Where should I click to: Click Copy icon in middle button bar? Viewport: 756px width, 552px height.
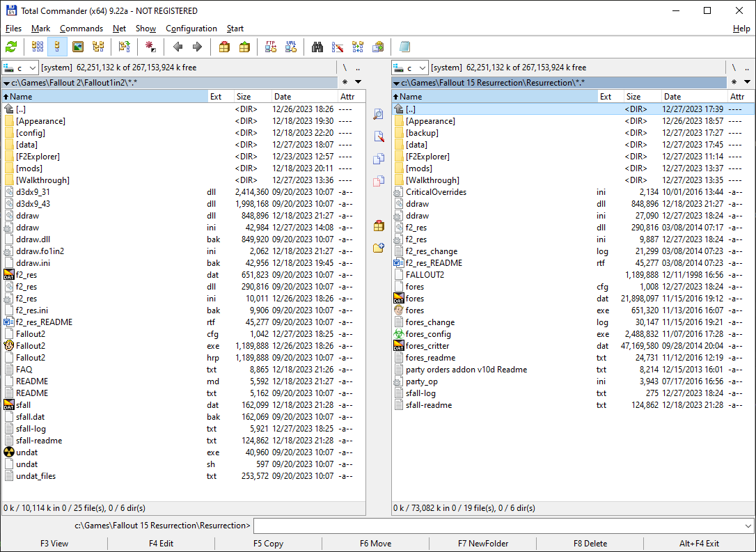coord(379,159)
